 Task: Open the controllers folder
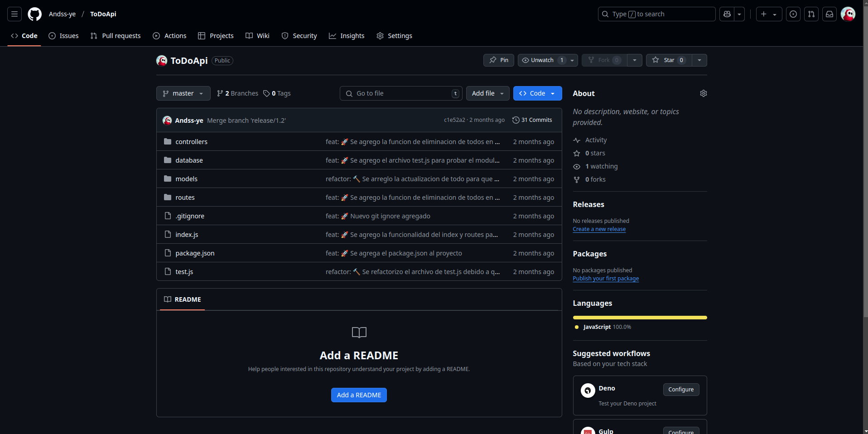coord(191,142)
